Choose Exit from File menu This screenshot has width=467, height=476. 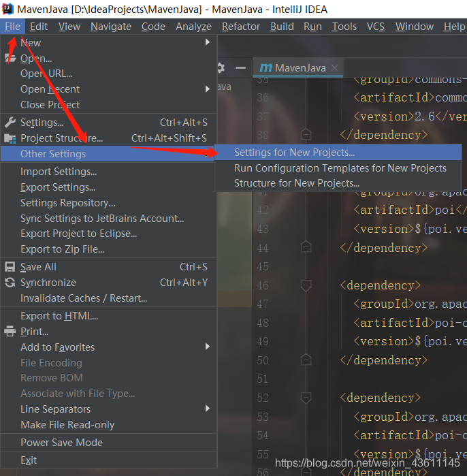(109, 460)
